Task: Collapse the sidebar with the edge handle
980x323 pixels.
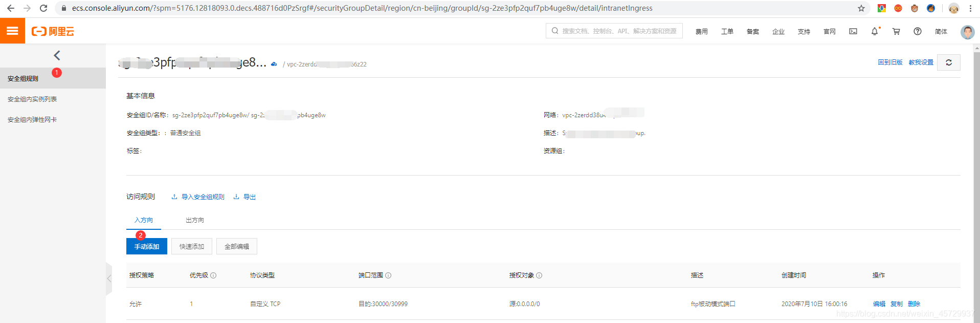Action: 108,279
